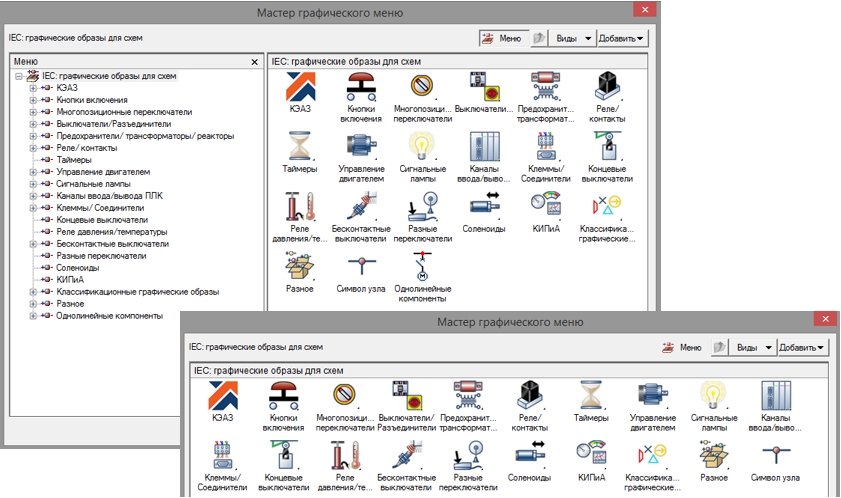Screen dimensions: 841x498
Task: Select the Разное tree item
Action: [70, 304]
